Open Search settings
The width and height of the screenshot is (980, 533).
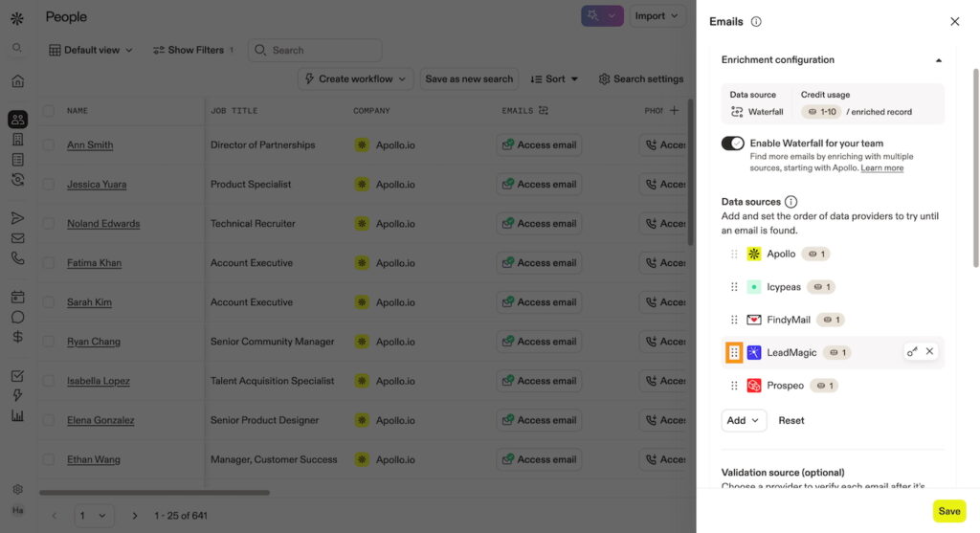coord(640,78)
